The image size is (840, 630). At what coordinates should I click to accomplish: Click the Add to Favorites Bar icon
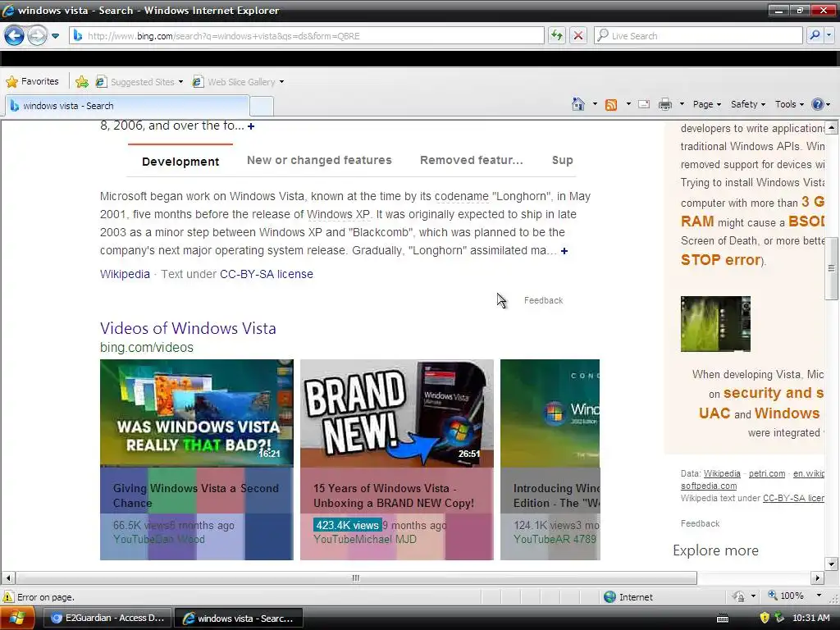pos(82,81)
